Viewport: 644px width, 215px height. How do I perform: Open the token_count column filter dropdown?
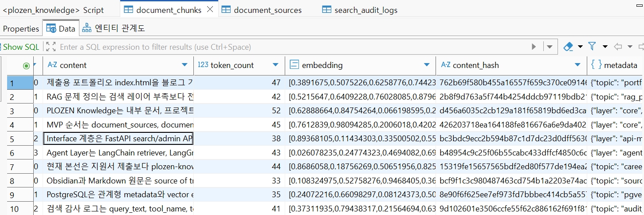276,65
